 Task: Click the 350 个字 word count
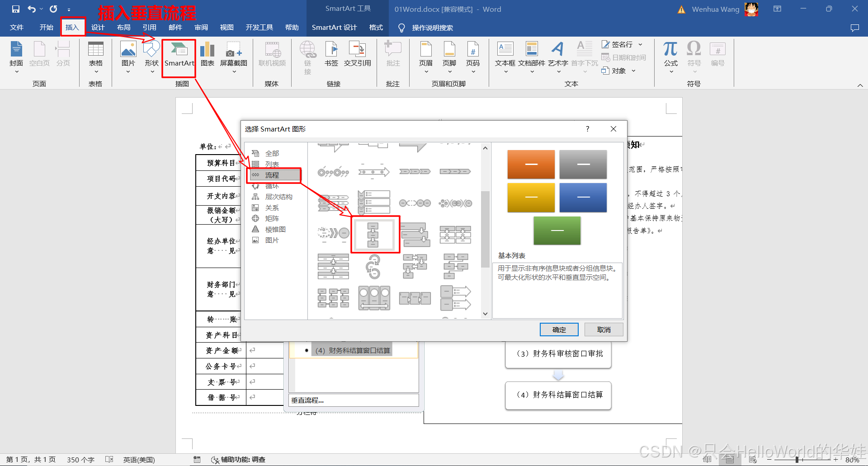80,460
